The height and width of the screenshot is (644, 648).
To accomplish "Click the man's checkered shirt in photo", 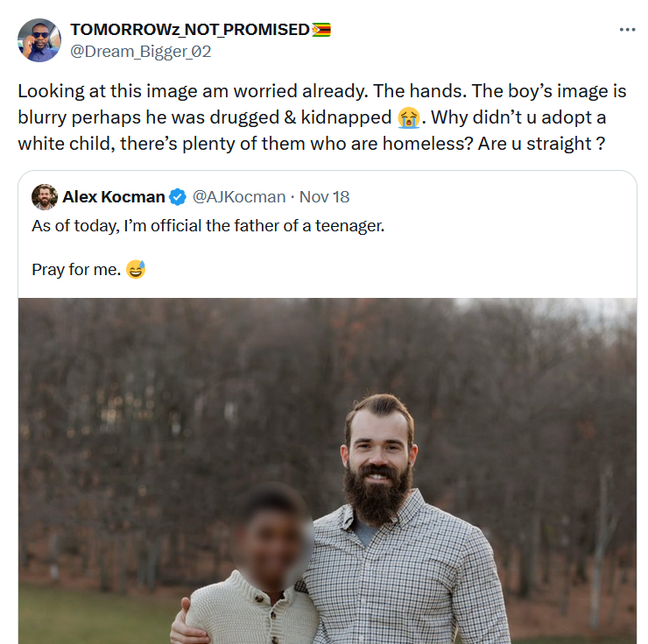I will [x=412, y=578].
